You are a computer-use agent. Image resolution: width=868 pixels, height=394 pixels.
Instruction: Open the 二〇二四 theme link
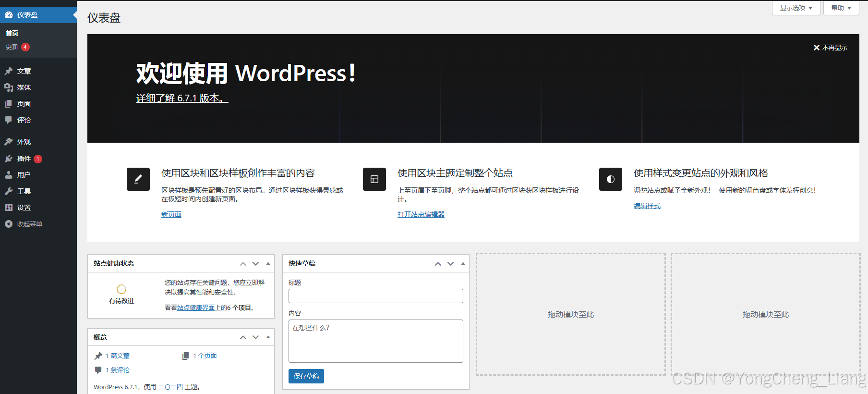pyautogui.click(x=170, y=387)
